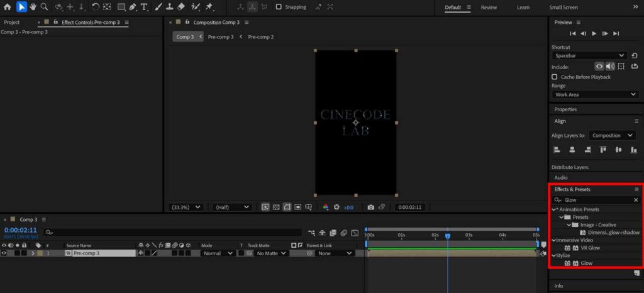Screen dimensions: 644x293
Task: Open the 33.3% magnification dropdown
Action: pos(186,207)
